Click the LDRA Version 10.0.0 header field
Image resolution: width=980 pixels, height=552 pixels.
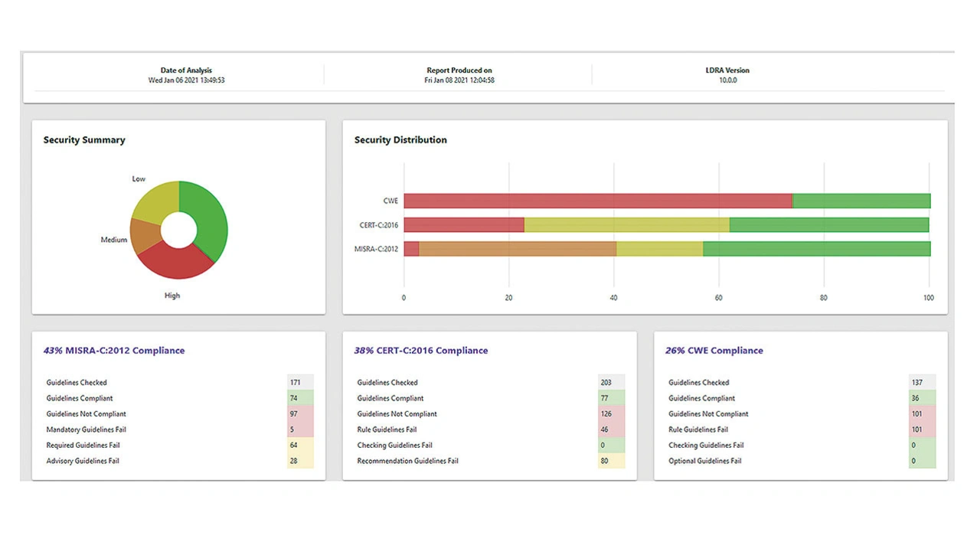coord(727,75)
